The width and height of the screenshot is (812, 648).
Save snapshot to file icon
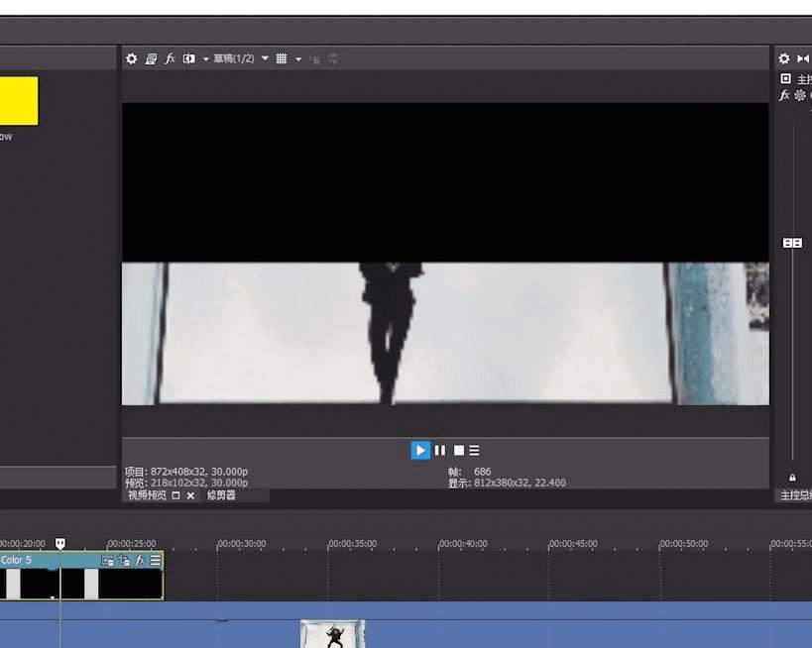[x=333, y=59]
